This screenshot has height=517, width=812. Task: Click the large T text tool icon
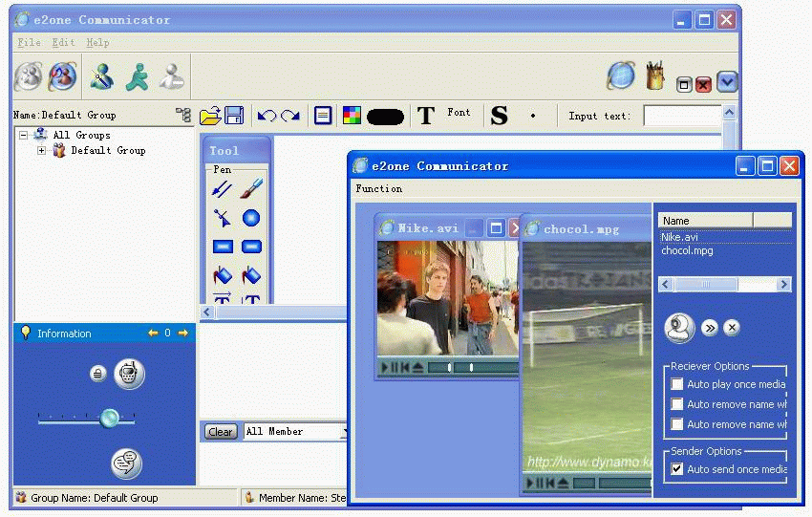click(x=426, y=116)
